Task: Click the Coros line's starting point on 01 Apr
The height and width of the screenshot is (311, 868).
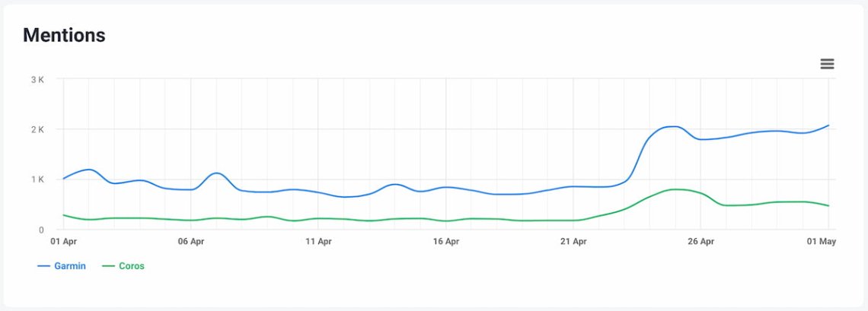Action: (x=64, y=215)
